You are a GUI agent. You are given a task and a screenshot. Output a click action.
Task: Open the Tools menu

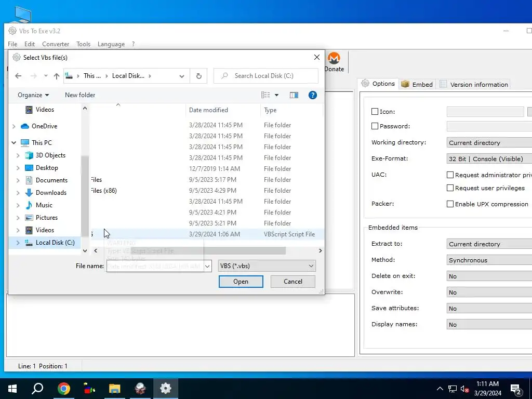(84, 44)
